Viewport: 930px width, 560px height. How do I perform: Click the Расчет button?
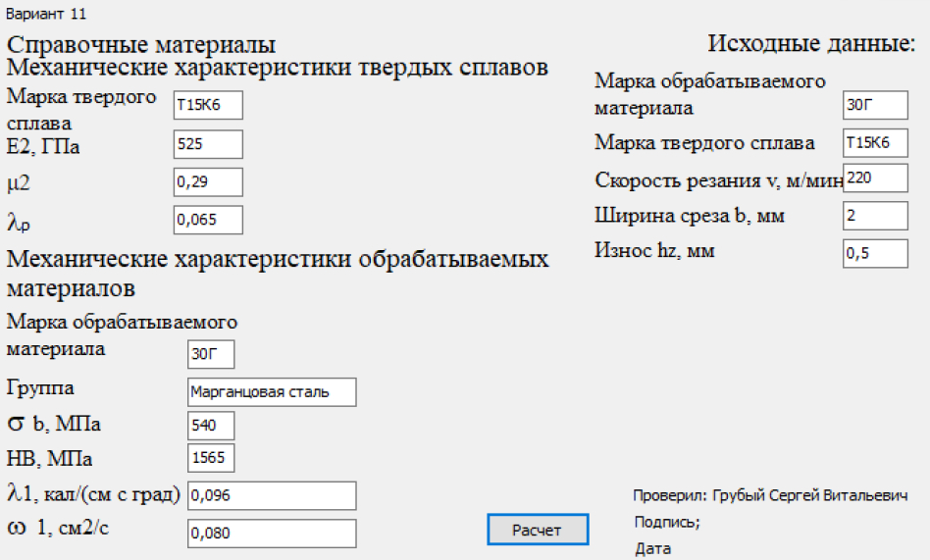coord(538,530)
